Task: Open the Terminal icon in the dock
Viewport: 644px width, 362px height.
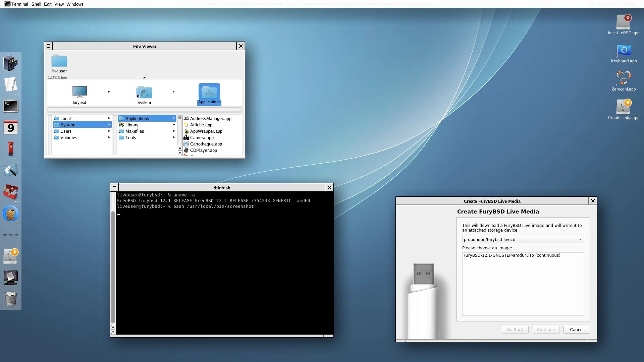Action: (x=10, y=106)
